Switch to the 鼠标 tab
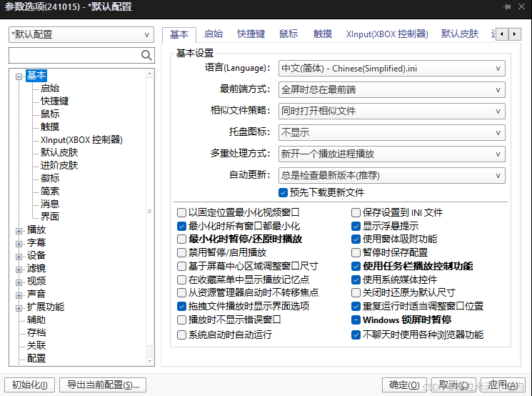 pos(288,34)
